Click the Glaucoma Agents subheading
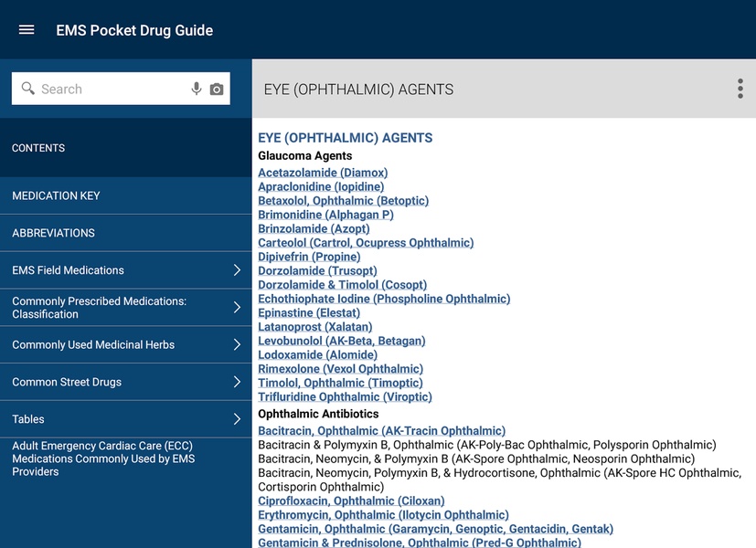The image size is (756, 548). (304, 155)
